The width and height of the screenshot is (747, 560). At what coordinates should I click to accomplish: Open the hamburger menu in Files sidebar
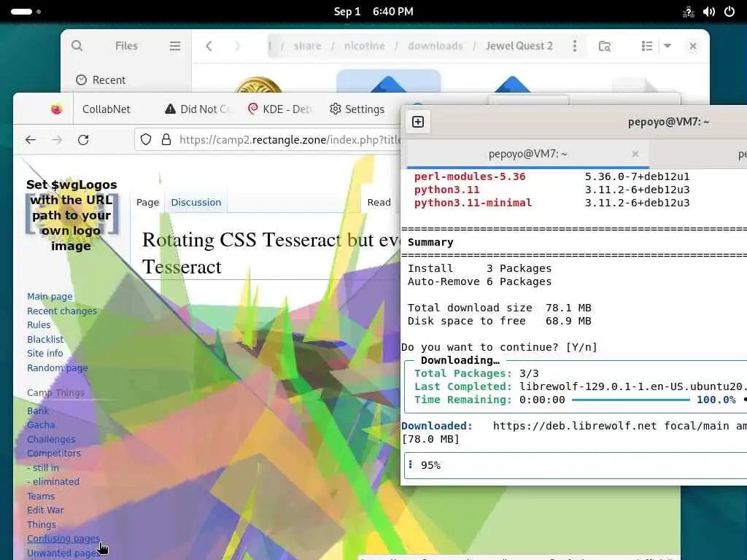(x=175, y=46)
